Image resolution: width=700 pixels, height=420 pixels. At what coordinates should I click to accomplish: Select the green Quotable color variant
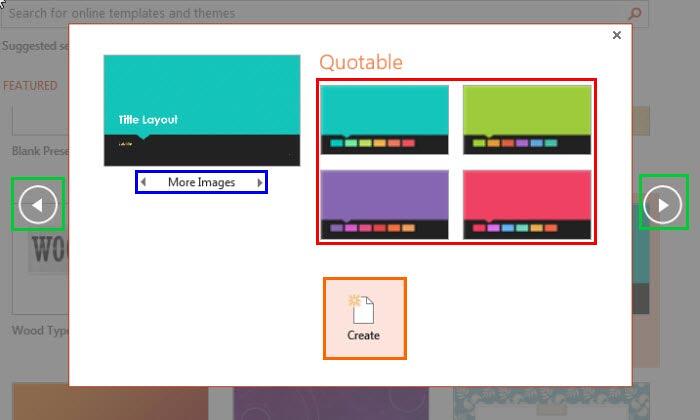click(527, 119)
